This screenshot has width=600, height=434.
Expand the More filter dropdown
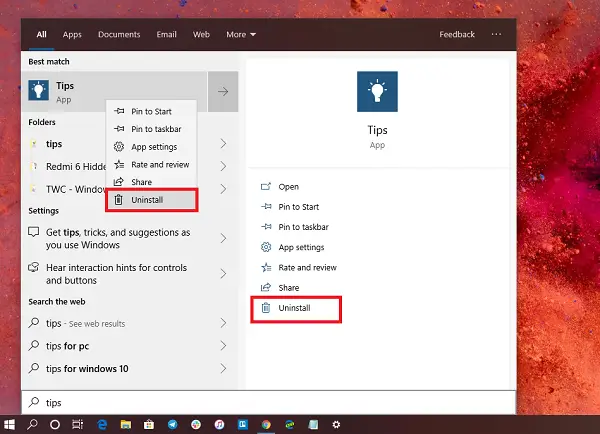241,34
